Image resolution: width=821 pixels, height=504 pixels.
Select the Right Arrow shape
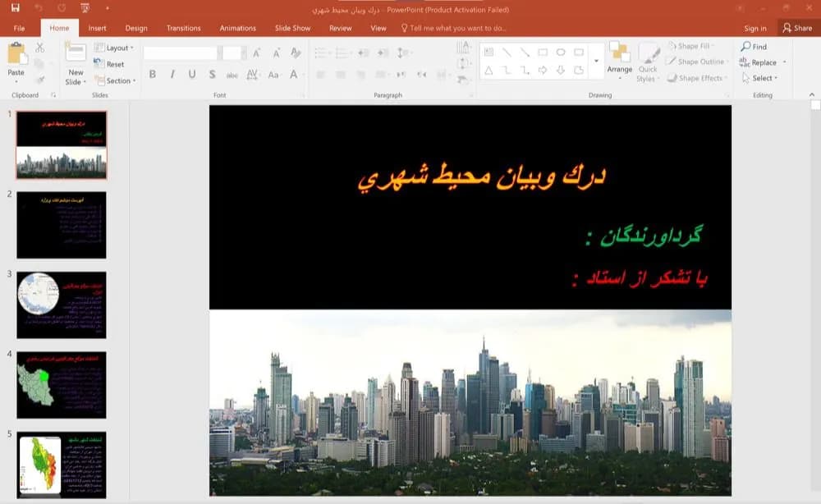pos(543,70)
